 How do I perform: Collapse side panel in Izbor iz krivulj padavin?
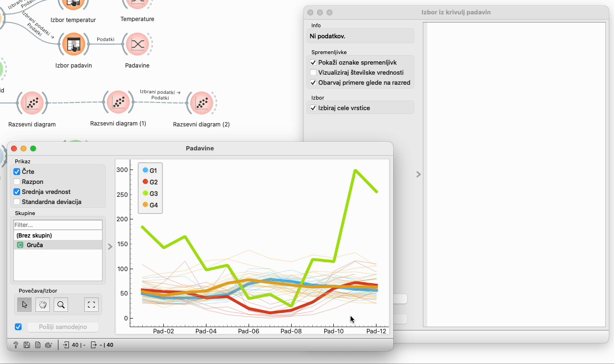pos(418,175)
